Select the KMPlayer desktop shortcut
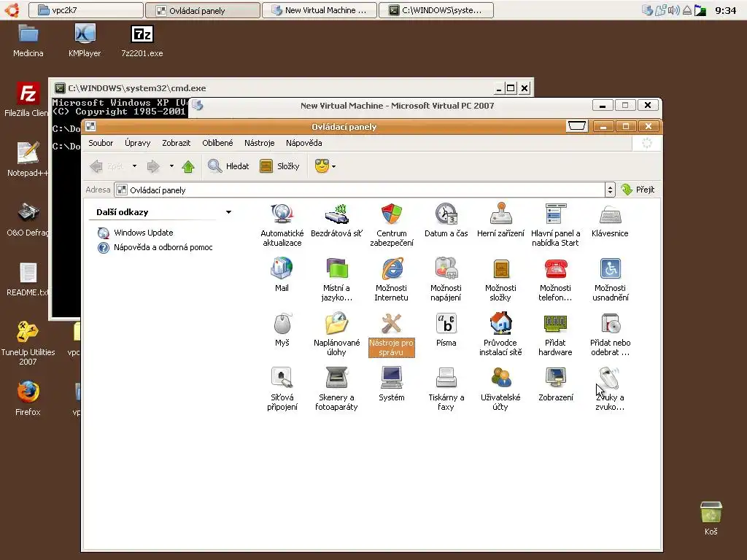 (85, 41)
